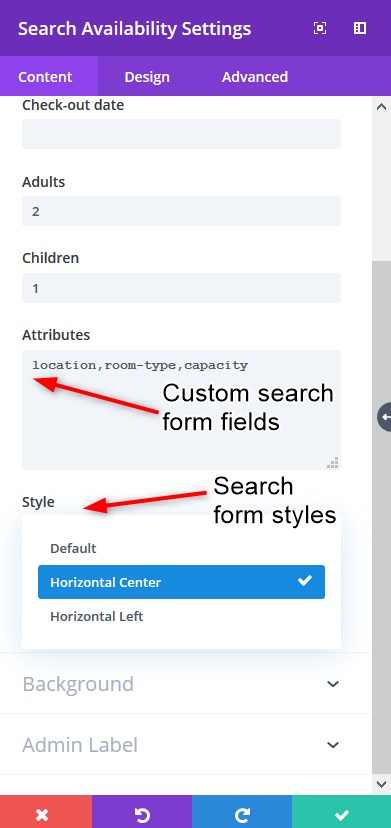Expand the Admin Label section
Screen dimensions: 391x828
tap(181, 745)
